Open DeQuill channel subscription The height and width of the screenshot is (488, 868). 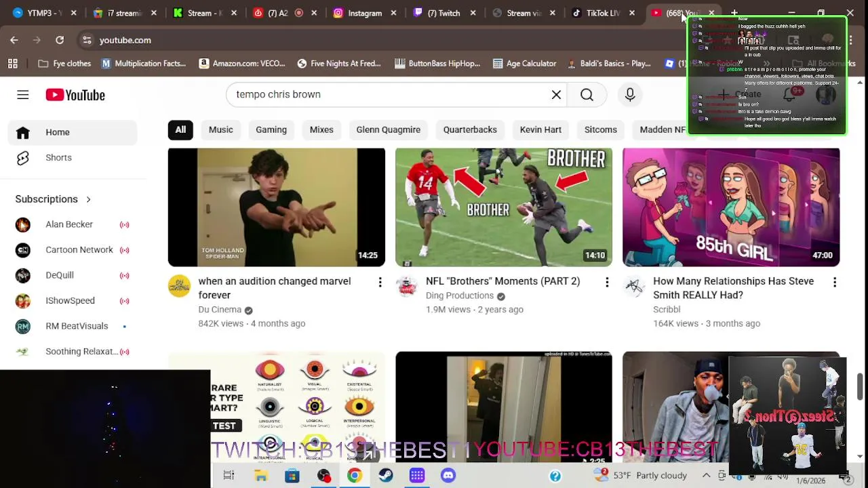click(x=73, y=275)
